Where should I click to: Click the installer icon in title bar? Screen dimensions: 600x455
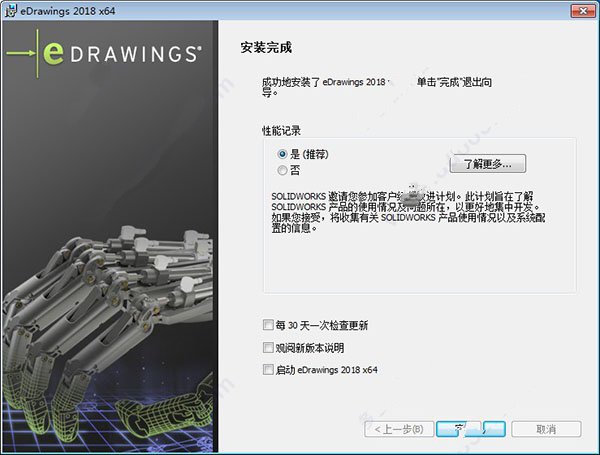10,11
